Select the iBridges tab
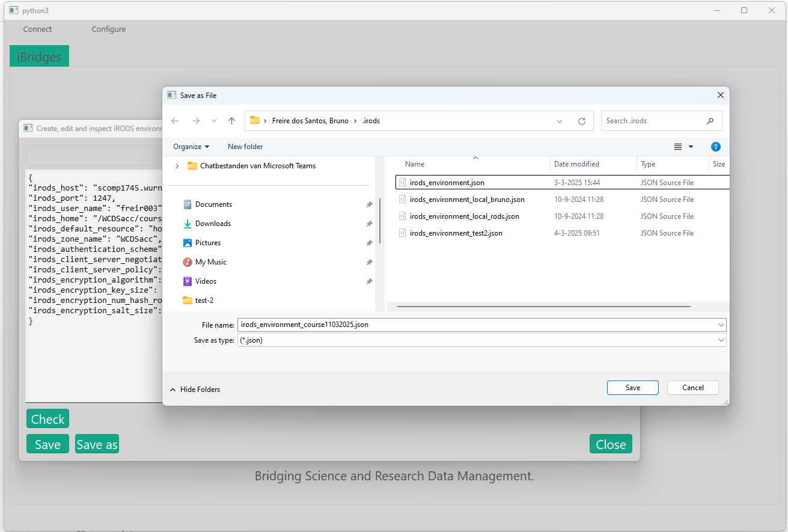 point(39,57)
